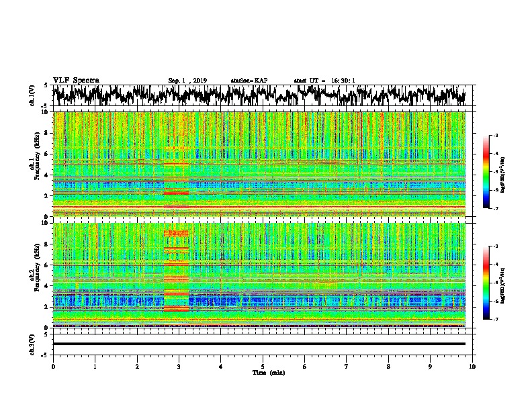Click the "4" kHz tick on ch.1 frequency axis
532x411 pixels.
(x=47, y=175)
